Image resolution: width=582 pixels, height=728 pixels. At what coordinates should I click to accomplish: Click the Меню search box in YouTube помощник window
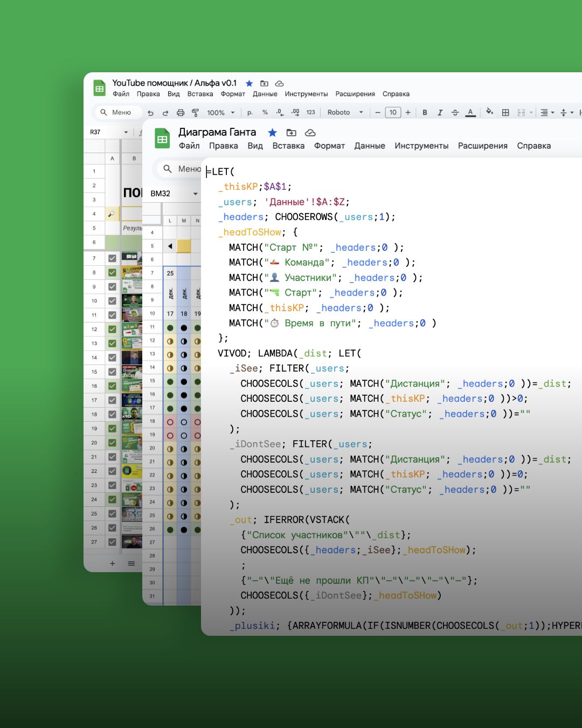(118, 112)
